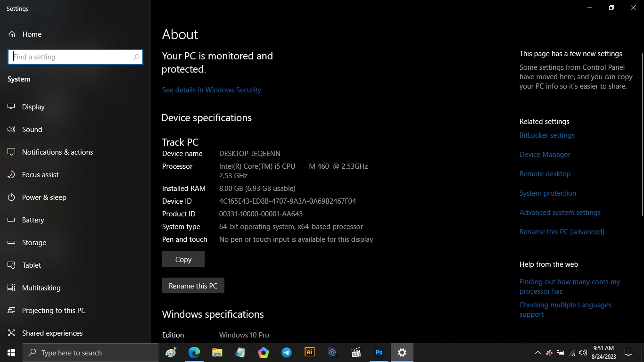Click the Intel(R) Core(TM) i5 processor text
This screenshot has width=644, height=362.
pos(293,171)
